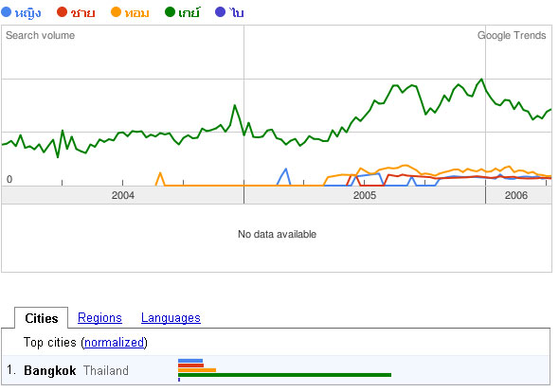Click the No data available panel

click(277, 238)
